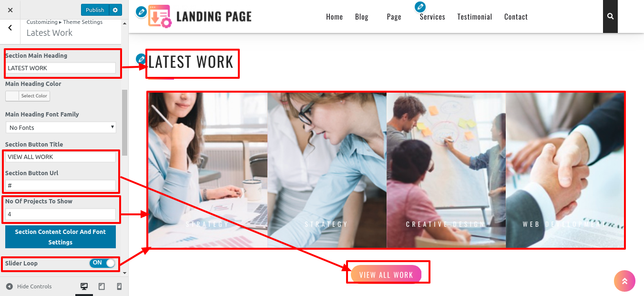Open Section Content Color And Font Settings
Viewport: 644px width, 296px height.
click(x=61, y=237)
